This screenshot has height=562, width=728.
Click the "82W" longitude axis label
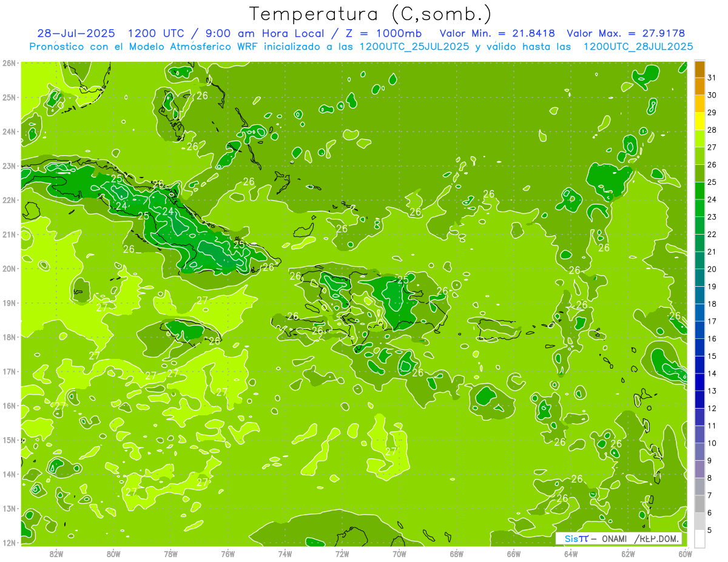(56, 554)
